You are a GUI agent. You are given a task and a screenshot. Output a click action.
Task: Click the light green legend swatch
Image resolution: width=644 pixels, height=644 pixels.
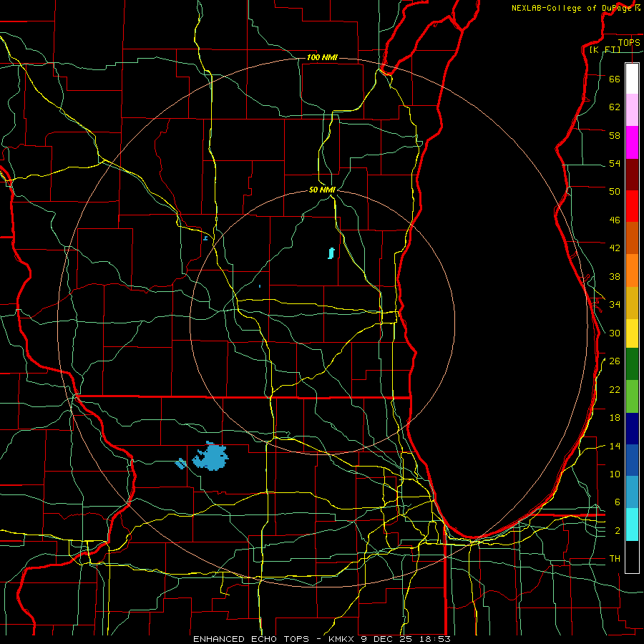(632, 396)
